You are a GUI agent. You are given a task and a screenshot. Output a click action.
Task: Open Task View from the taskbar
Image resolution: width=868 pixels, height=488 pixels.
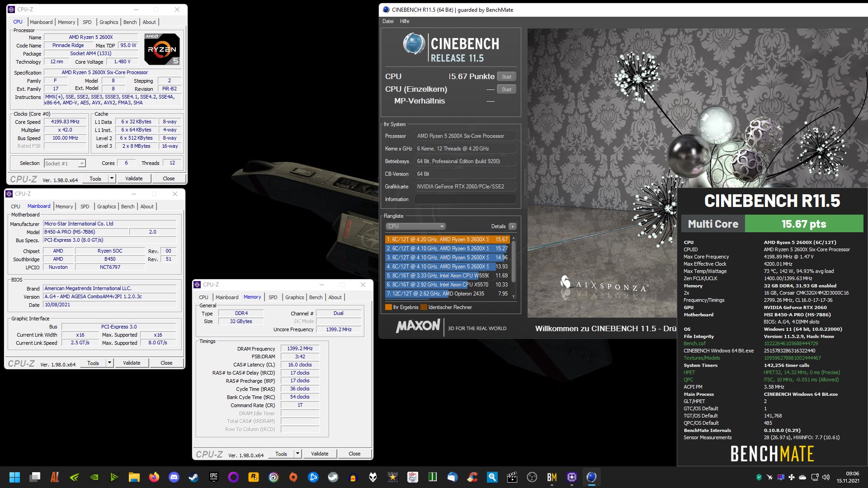[35, 477]
